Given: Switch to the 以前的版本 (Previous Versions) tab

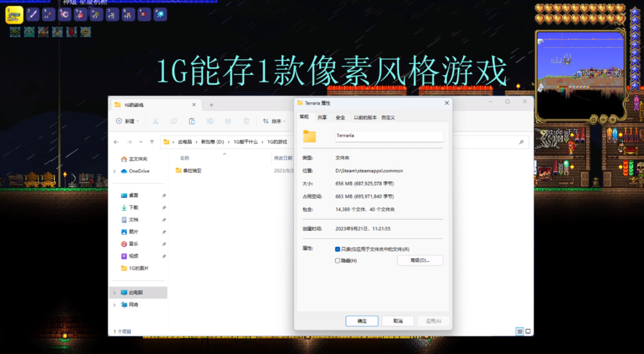Looking at the screenshot, I should pos(365,117).
